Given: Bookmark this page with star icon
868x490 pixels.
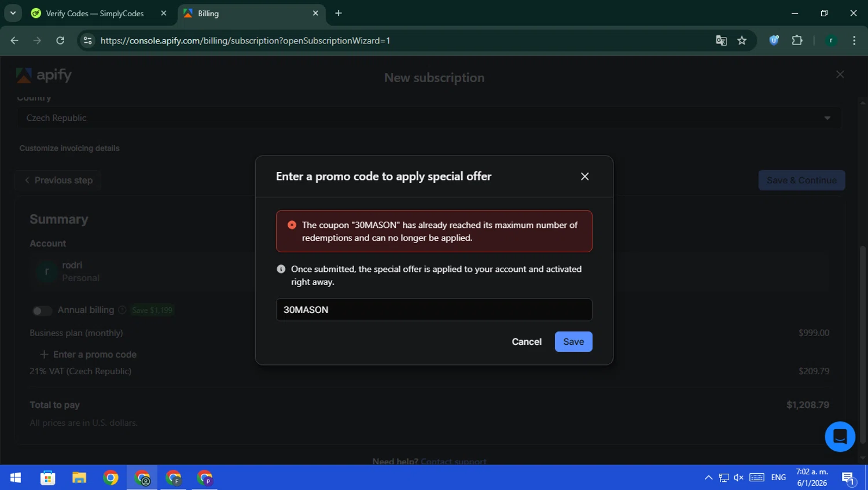Looking at the screenshot, I should pyautogui.click(x=742, y=40).
